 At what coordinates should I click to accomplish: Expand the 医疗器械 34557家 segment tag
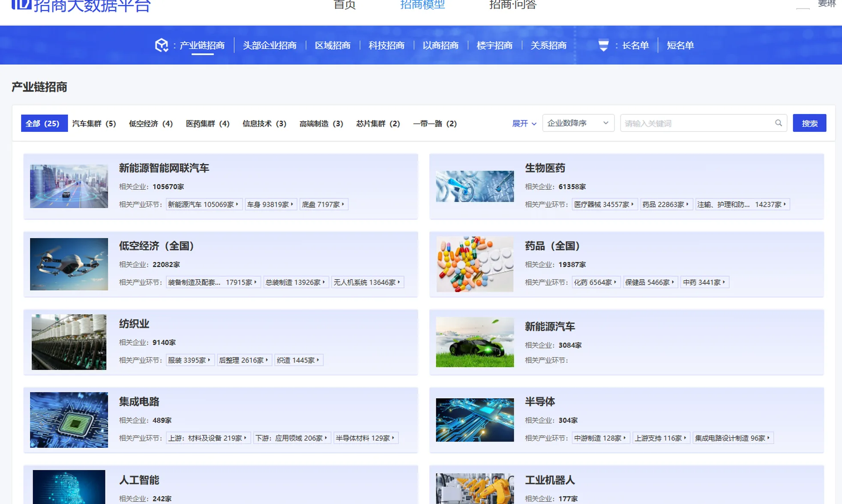[x=605, y=204]
